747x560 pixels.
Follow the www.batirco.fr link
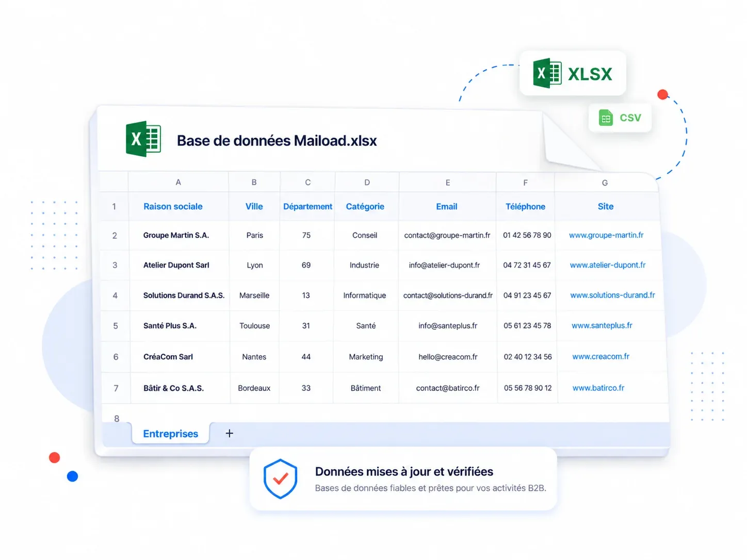pyautogui.click(x=598, y=388)
